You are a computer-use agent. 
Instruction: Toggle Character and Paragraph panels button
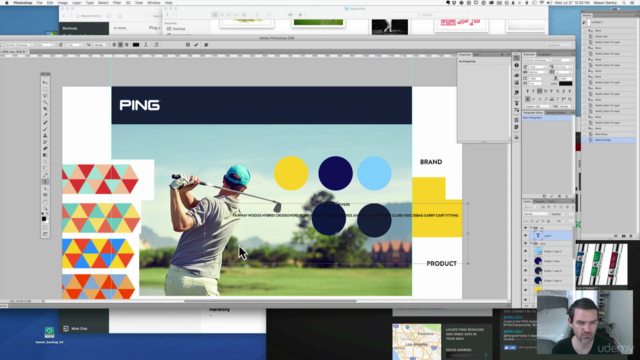pyautogui.click(x=156, y=44)
